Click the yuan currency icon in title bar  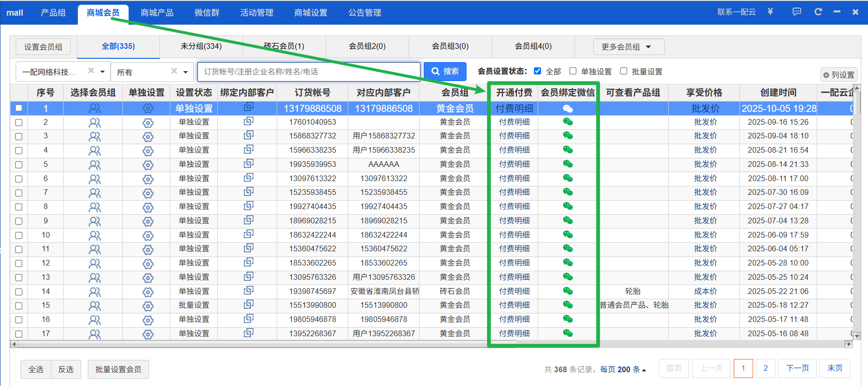(x=770, y=12)
